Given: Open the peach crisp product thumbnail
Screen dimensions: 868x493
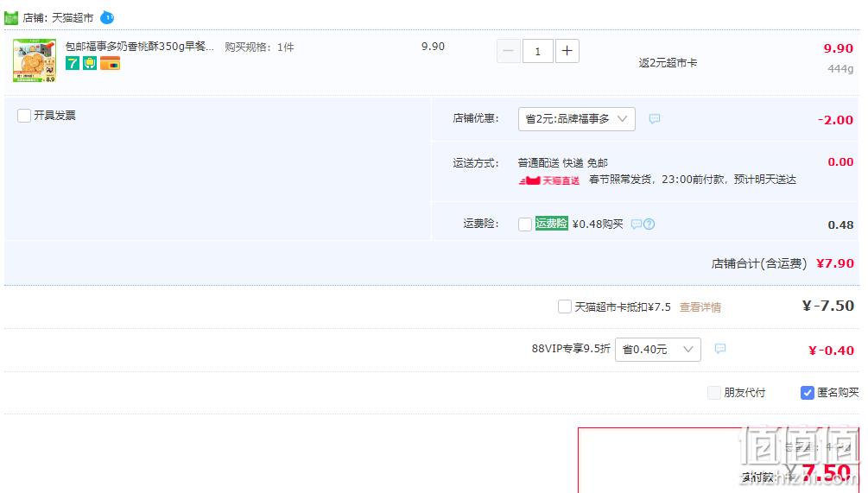Looking at the screenshot, I should 35,60.
